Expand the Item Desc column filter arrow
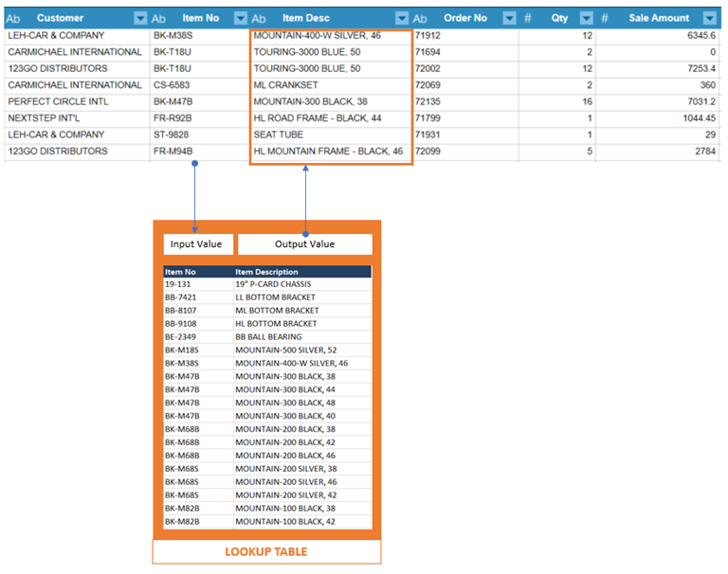The width and height of the screenshot is (728, 574). tap(402, 18)
